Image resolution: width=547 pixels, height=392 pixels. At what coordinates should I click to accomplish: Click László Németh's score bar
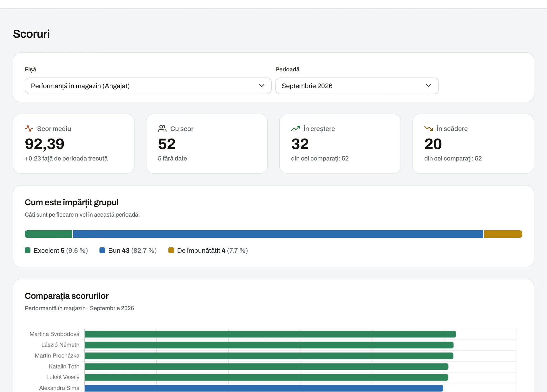tap(269, 345)
